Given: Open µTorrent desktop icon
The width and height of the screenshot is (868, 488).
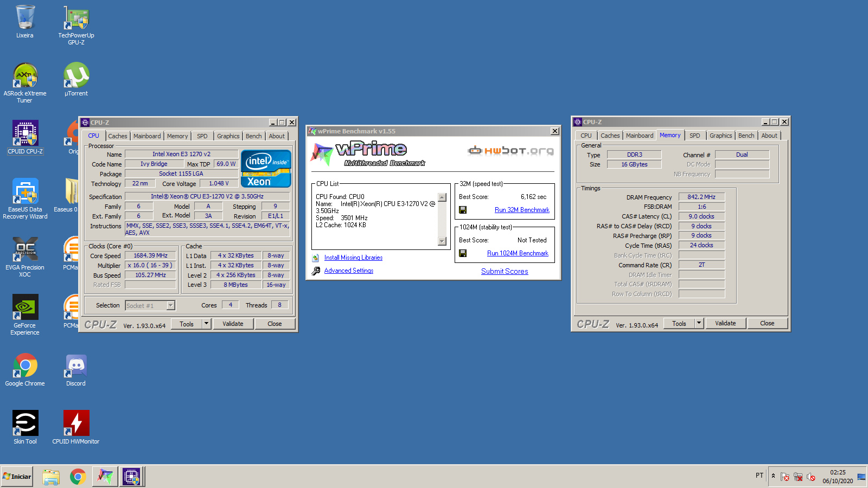Looking at the screenshot, I should (x=76, y=79).
